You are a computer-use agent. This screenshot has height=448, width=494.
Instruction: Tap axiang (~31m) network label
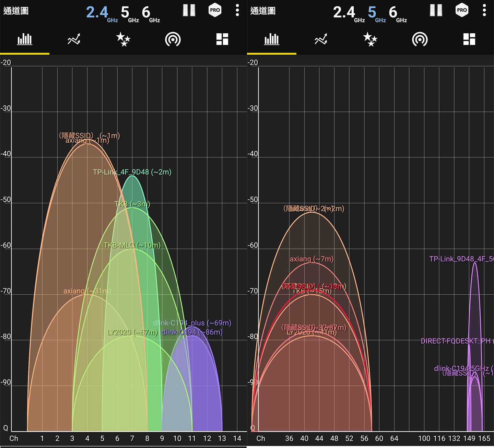point(87,291)
